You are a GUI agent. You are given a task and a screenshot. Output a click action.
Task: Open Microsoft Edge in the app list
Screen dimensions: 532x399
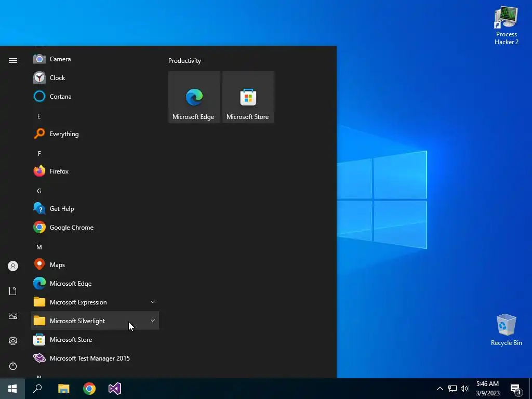coord(95,283)
